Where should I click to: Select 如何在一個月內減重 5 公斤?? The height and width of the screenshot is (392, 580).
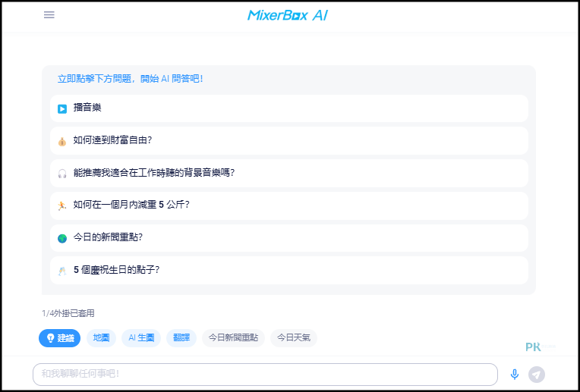(x=289, y=205)
